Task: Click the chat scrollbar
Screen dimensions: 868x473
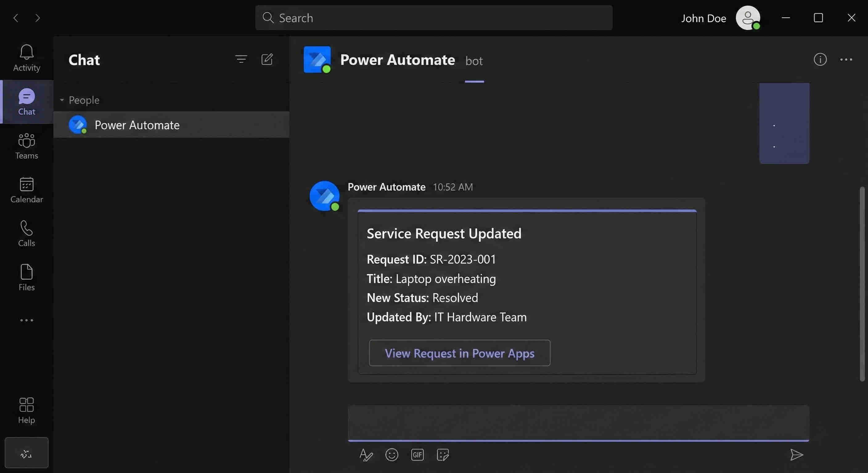Action: 862,284
